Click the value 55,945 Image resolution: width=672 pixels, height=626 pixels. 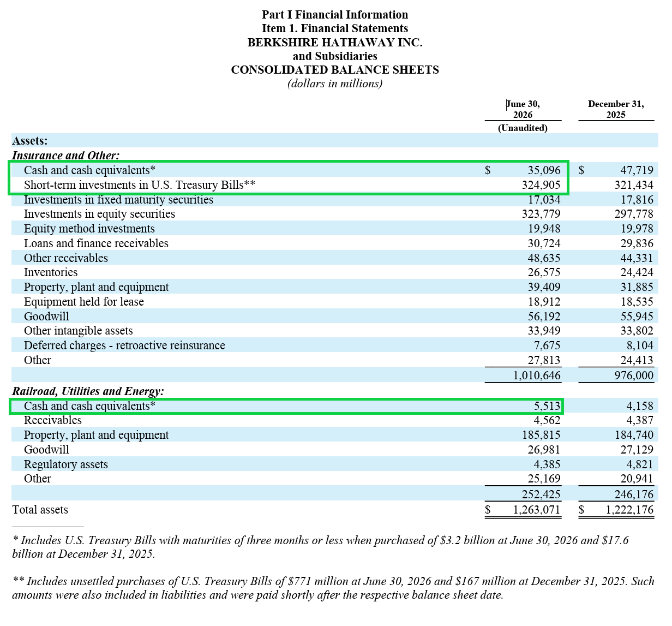(x=637, y=317)
